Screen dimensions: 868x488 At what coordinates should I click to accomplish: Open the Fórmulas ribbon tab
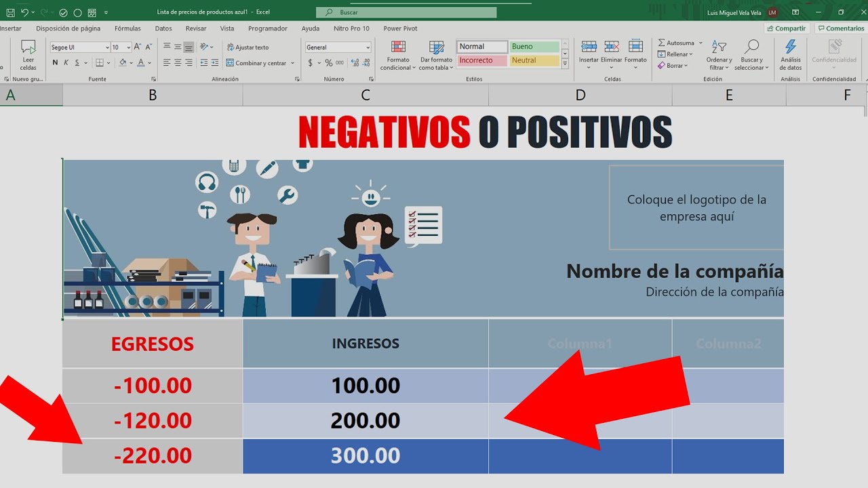point(127,28)
